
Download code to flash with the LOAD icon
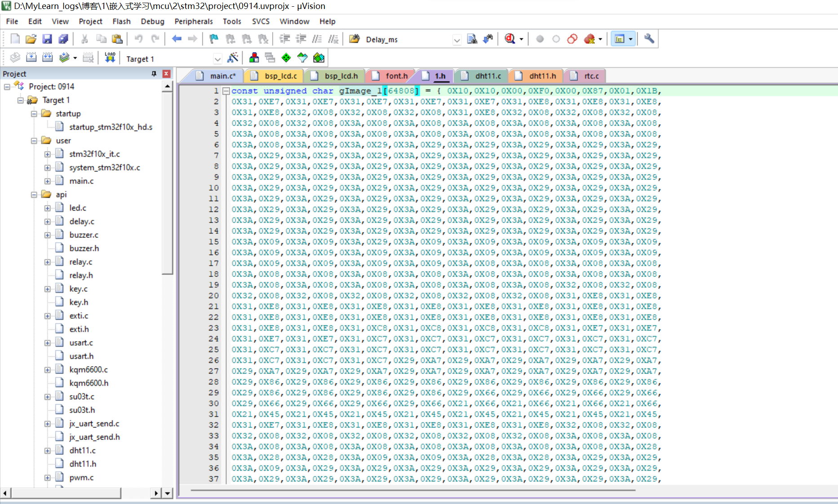pos(110,57)
